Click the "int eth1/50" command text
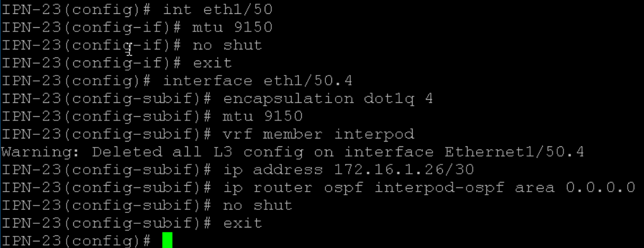The width and height of the screenshot is (644, 248). tap(217, 10)
